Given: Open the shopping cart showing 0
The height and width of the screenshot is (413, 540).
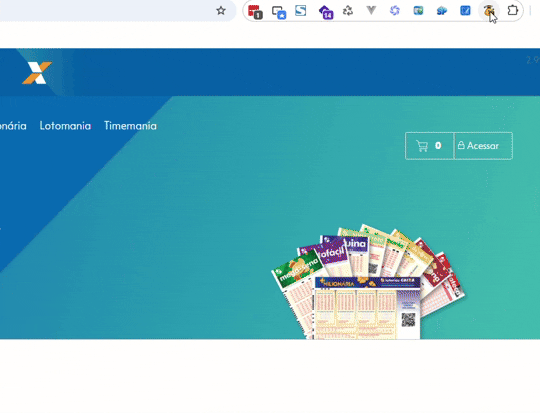Looking at the screenshot, I should coord(429,146).
